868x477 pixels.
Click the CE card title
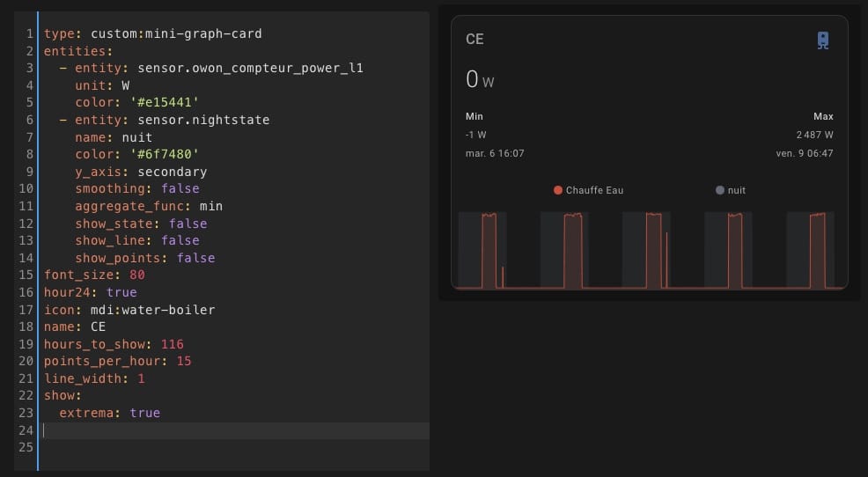tap(475, 40)
